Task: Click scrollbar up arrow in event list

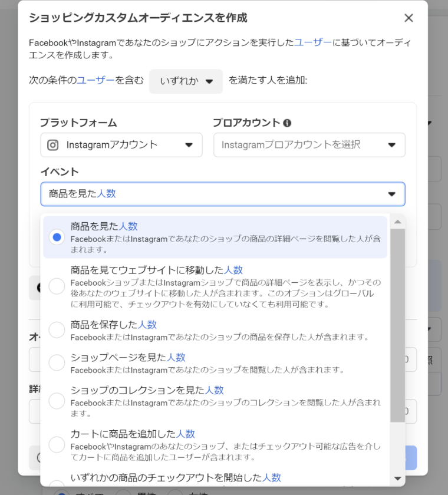Action: (x=397, y=222)
